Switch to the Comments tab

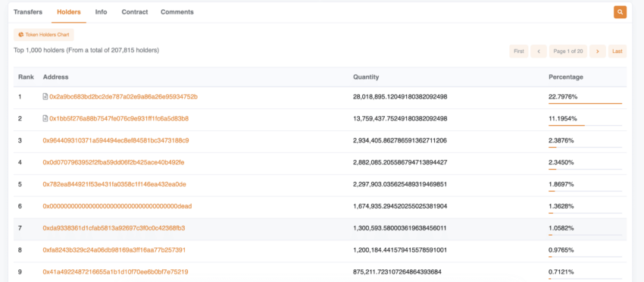coord(177,12)
